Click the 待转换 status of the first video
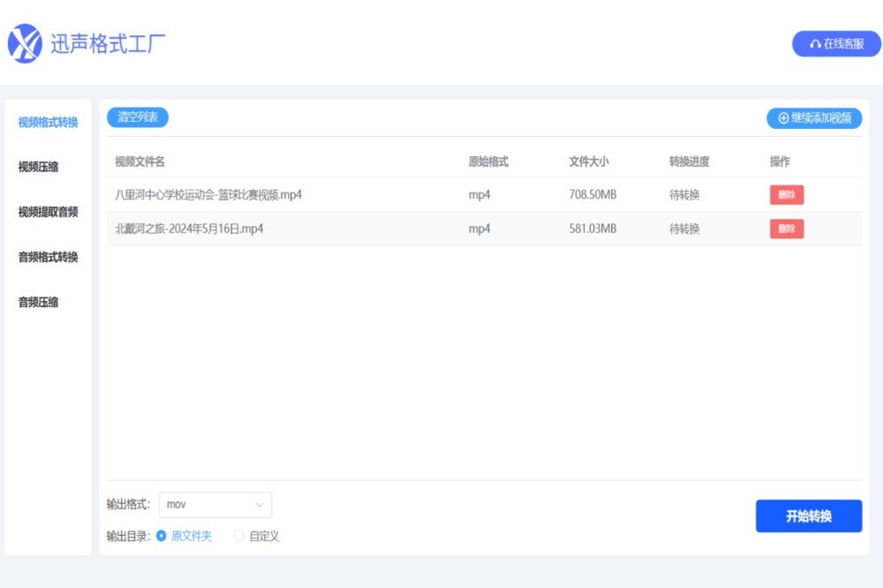883x588 pixels. (x=683, y=194)
